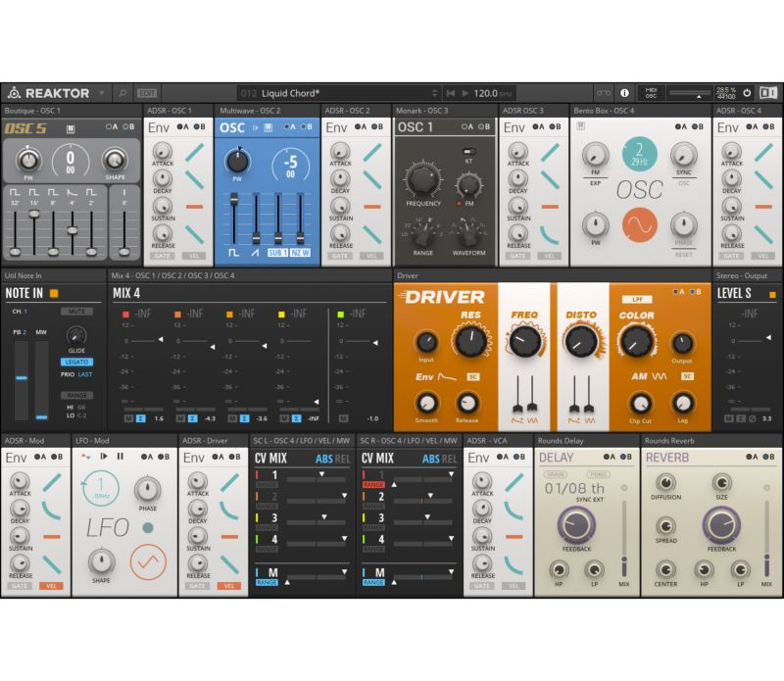Screen dimensions: 784x681
Task: Click the panel layout icon at far right of header
Action: click(x=769, y=93)
